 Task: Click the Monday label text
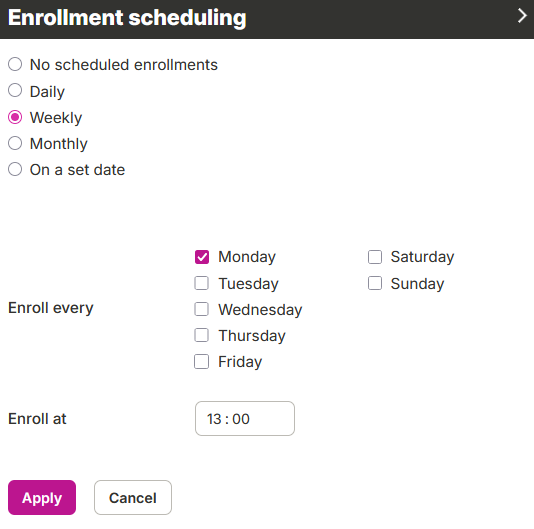tap(247, 257)
